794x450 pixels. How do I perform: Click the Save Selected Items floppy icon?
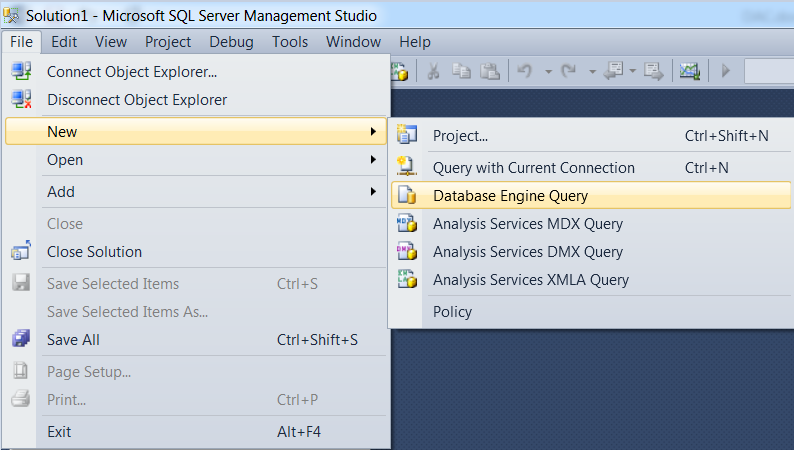tap(21, 282)
